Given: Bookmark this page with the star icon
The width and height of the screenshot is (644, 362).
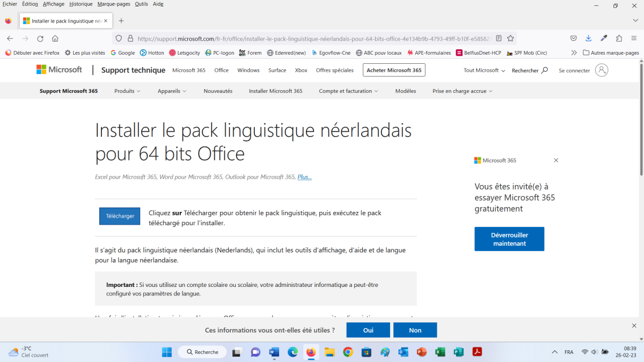Looking at the screenshot, I should [x=510, y=39].
